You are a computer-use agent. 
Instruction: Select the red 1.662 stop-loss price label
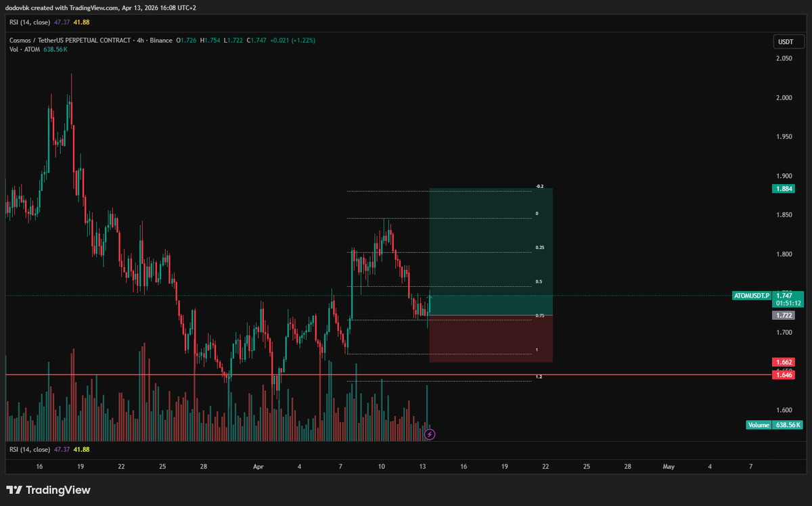coord(783,363)
